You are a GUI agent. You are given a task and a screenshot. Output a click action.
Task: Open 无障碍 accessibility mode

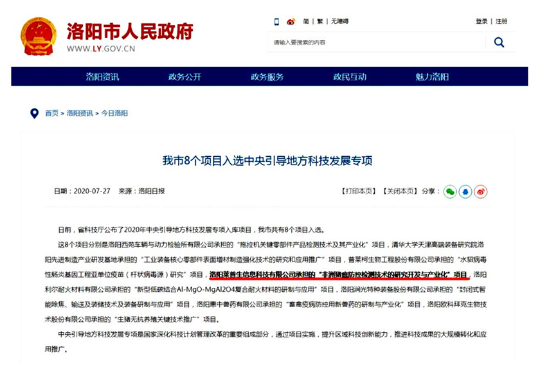(x=339, y=21)
